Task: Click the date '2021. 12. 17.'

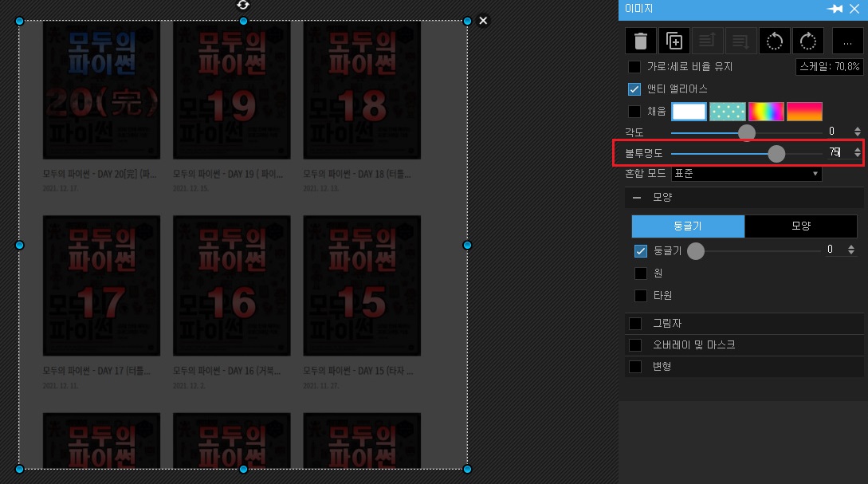Action: [x=61, y=189]
